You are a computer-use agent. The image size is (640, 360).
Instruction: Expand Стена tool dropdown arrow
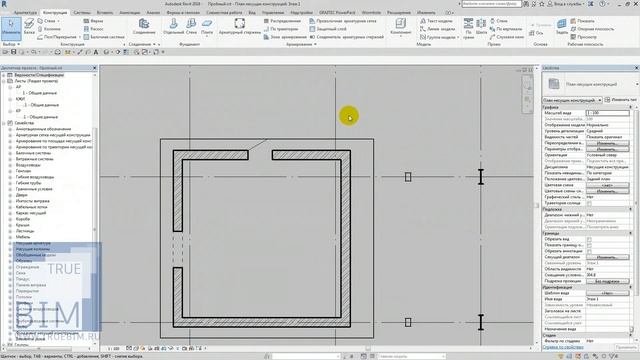pos(58,21)
